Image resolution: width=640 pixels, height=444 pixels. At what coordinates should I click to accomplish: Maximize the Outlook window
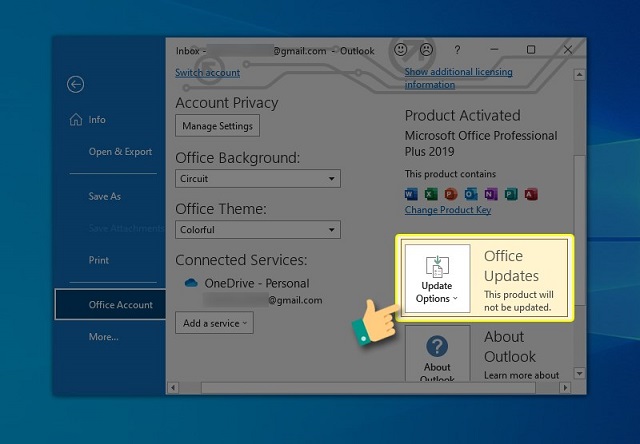point(531,49)
